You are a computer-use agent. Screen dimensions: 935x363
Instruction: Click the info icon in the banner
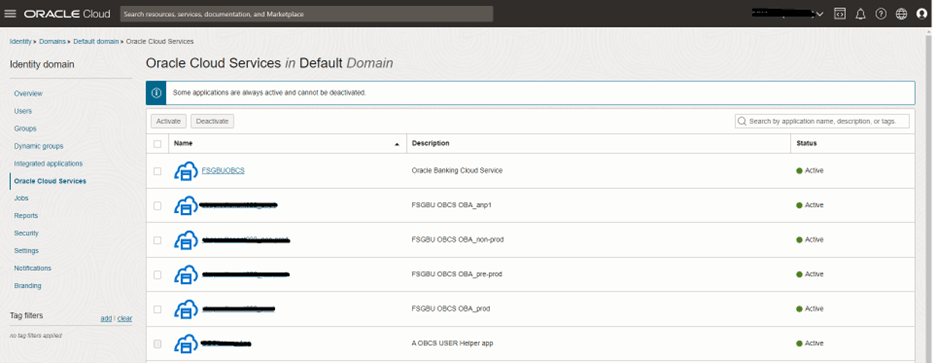tap(156, 93)
